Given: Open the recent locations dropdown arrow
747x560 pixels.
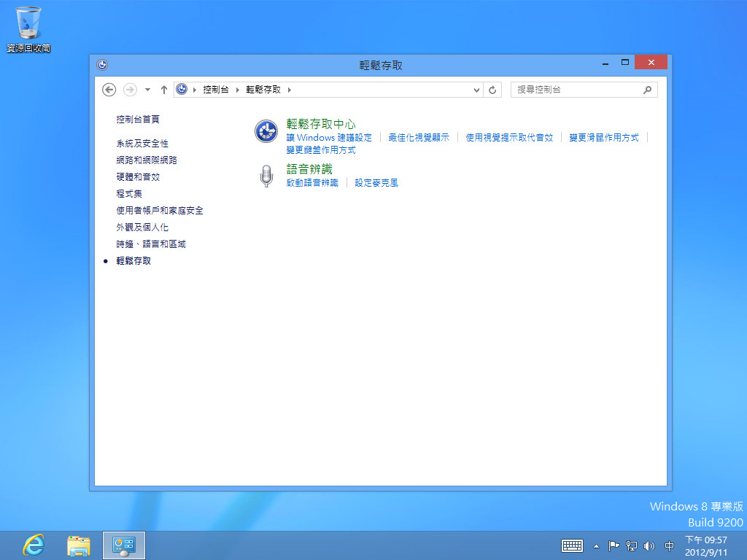Looking at the screenshot, I should click(147, 90).
